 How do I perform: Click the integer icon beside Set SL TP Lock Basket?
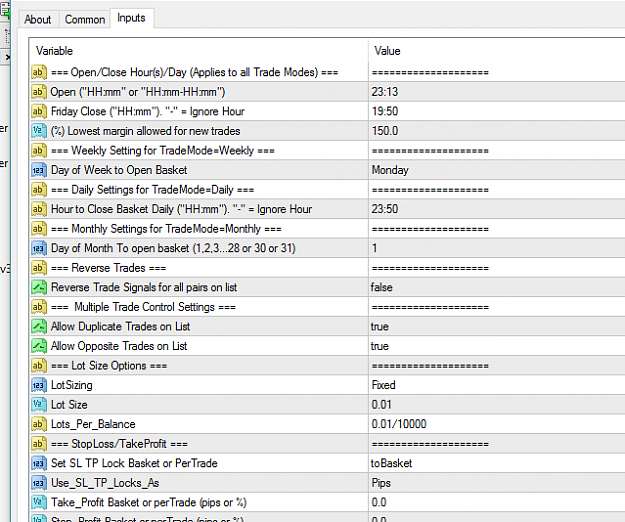coord(39,463)
